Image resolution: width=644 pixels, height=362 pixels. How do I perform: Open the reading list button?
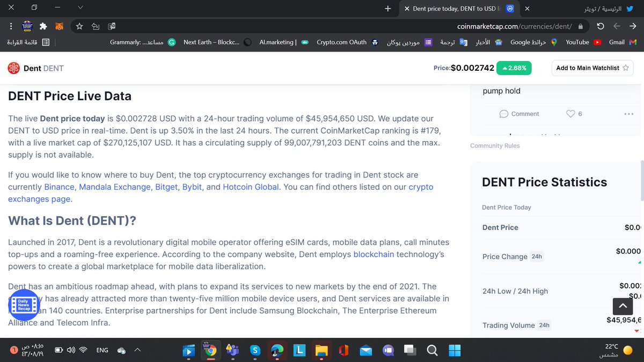point(28,42)
